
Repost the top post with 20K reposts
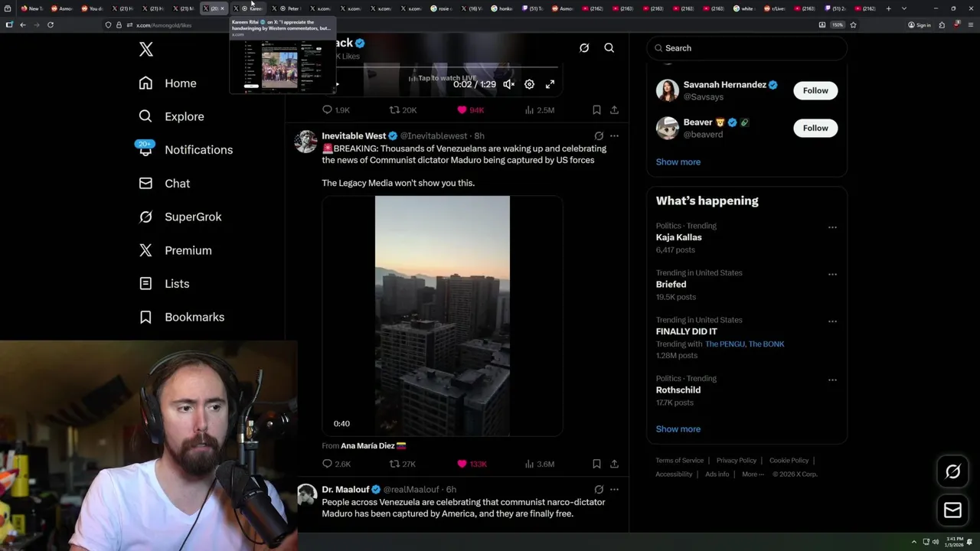coord(403,110)
